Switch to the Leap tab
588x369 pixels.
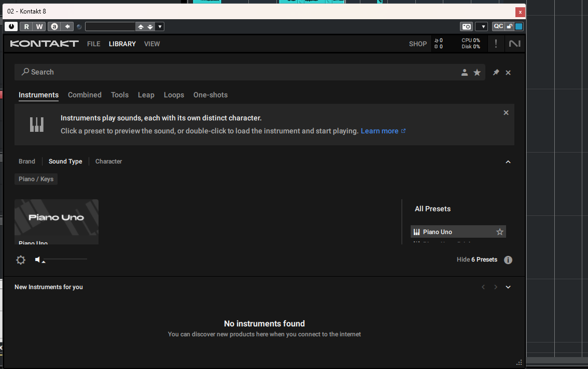point(146,95)
